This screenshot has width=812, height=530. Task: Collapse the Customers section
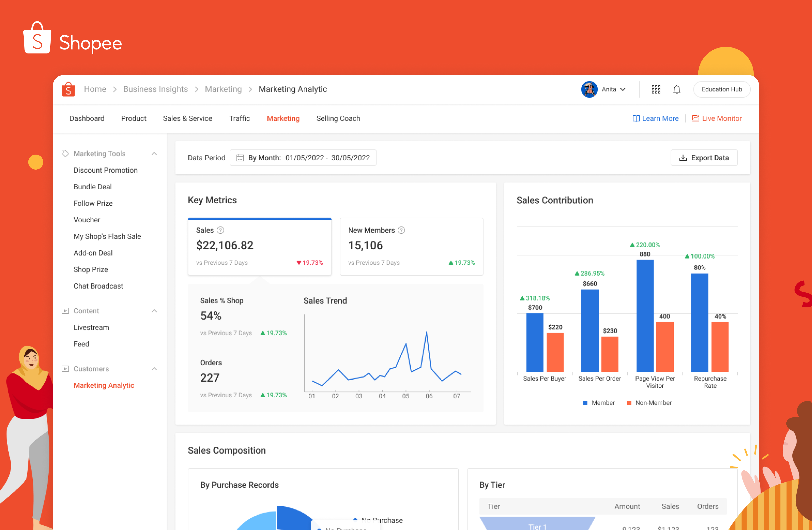[154, 369]
